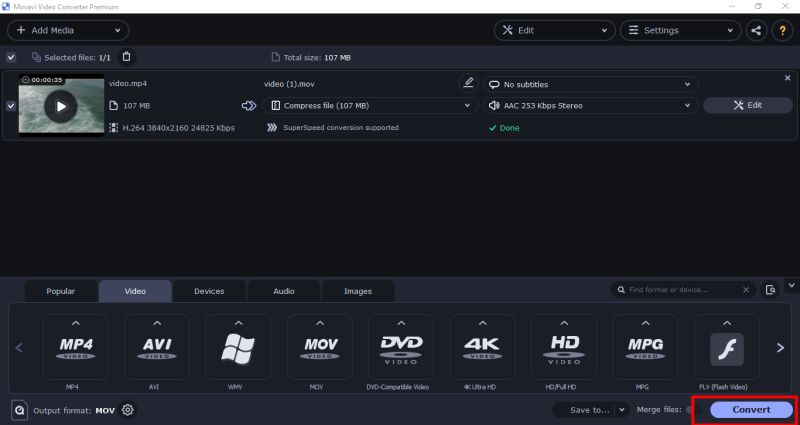This screenshot has width=800, height=425.
Task: Select the MP4 format icon
Action: [76, 347]
